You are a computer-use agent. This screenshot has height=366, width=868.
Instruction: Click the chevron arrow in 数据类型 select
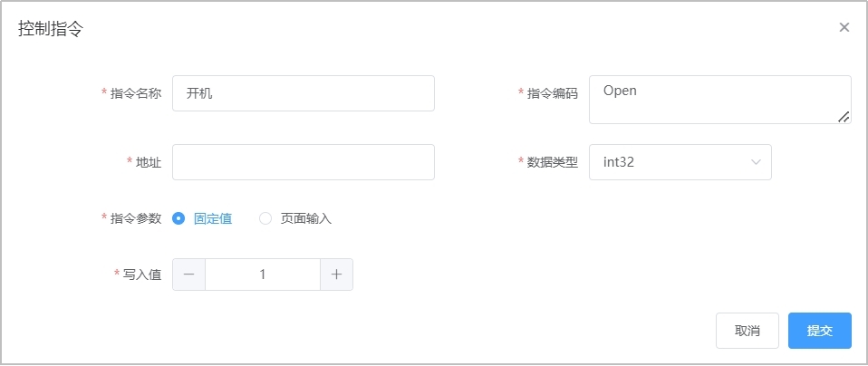756,162
